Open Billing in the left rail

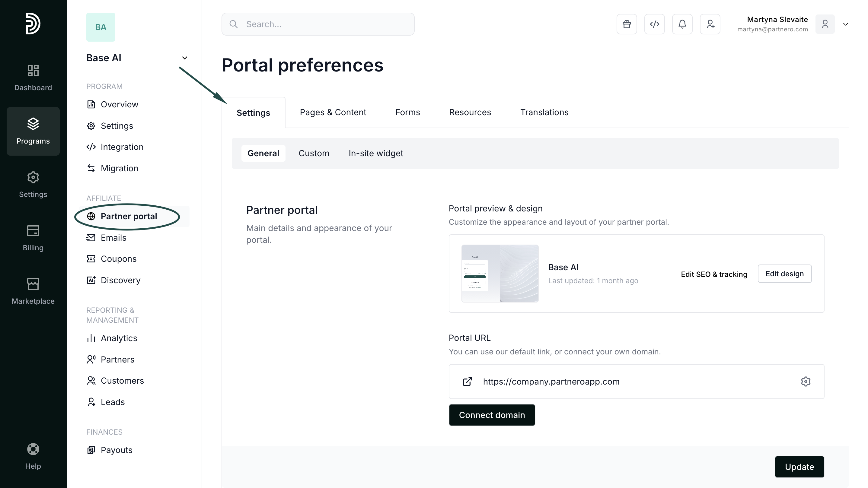tap(33, 238)
